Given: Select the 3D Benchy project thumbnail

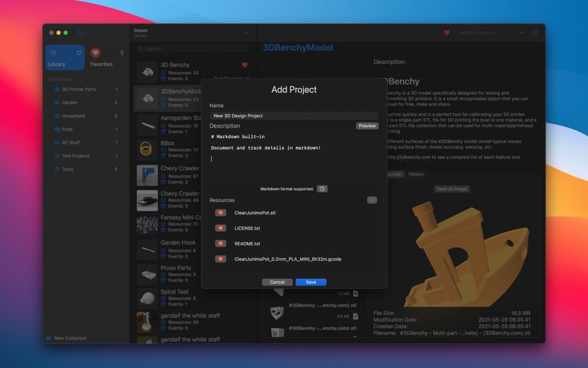Looking at the screenshot, I should 147,72.
